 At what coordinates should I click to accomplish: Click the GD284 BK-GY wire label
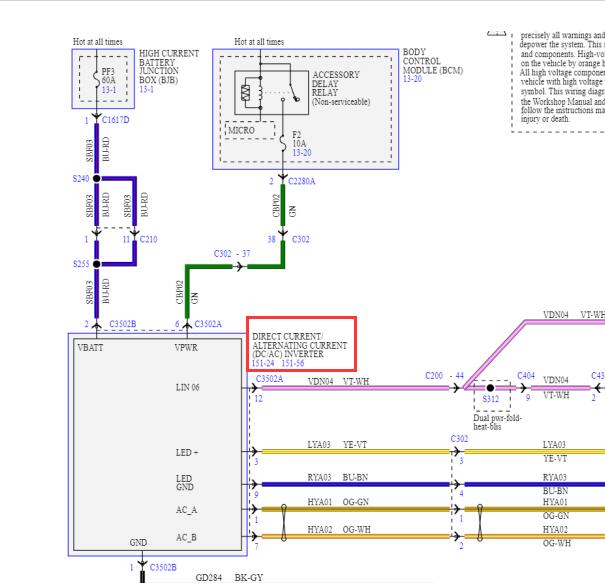[229, 578]
